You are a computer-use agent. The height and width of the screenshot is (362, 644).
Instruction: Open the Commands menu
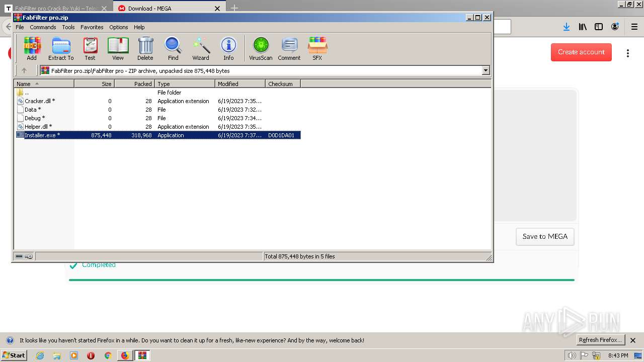click(x=43, y=27)
